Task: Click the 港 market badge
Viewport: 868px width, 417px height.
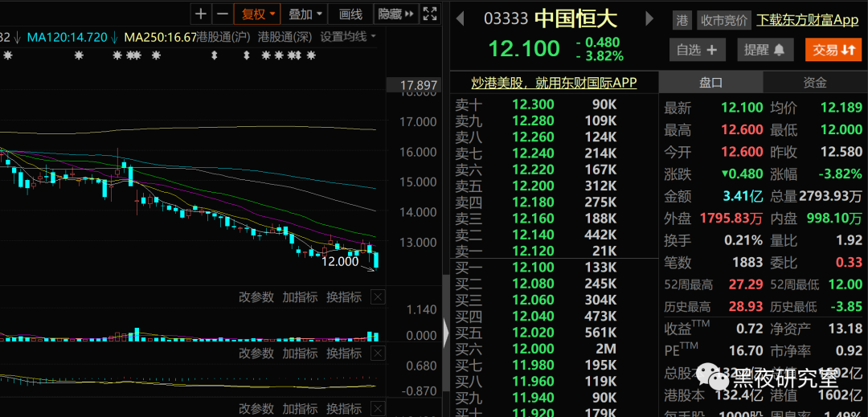Action: pyautogui.click(x=682, y=20)
